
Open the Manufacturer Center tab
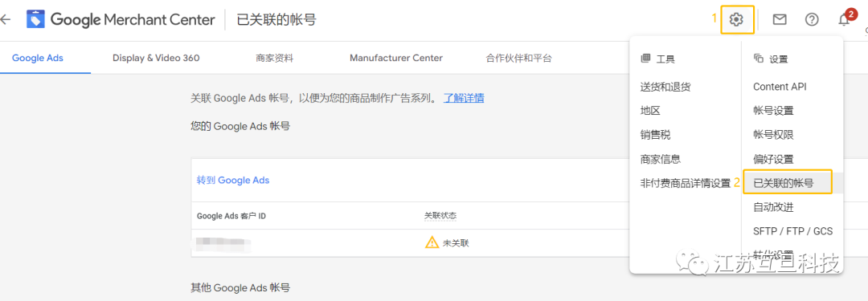[x=395, y=58]
